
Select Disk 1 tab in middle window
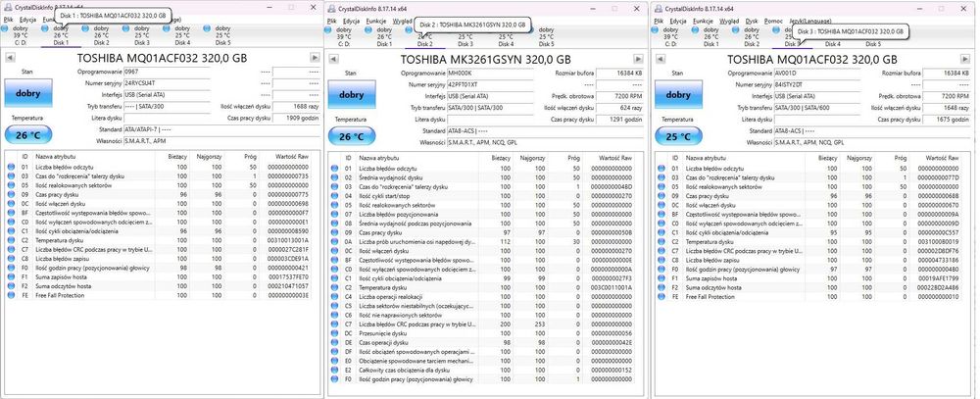click(384, 37)
